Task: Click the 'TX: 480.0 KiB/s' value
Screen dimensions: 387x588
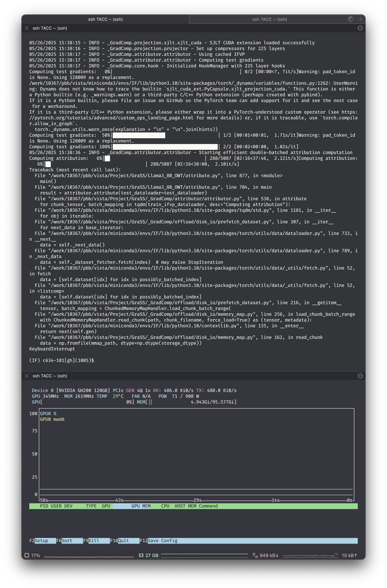Action: pyautogui.click(x=216, y=390)
